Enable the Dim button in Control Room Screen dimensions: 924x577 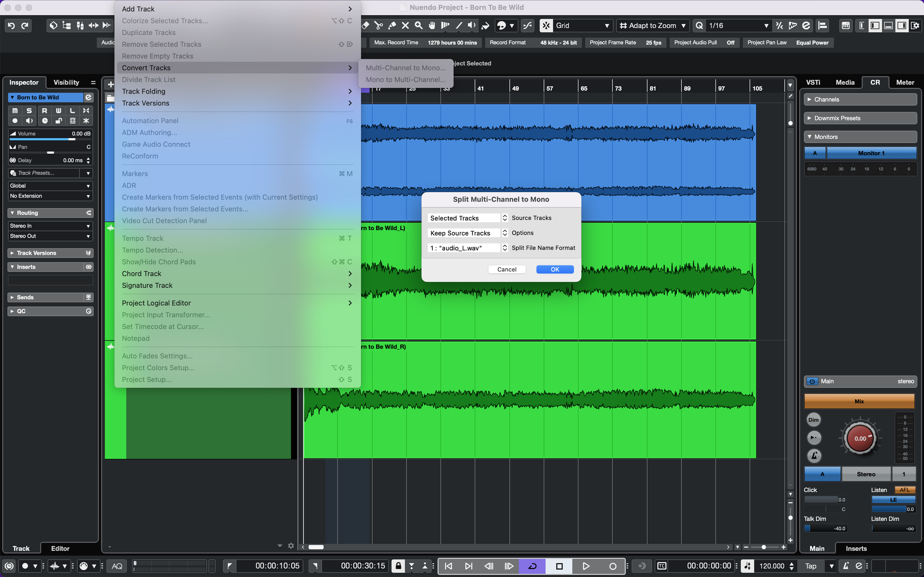(813, 420)
